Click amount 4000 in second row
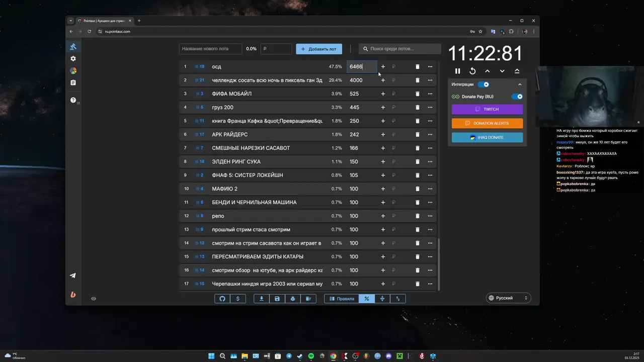Screen dimensions: 644x362 point(361,80)
